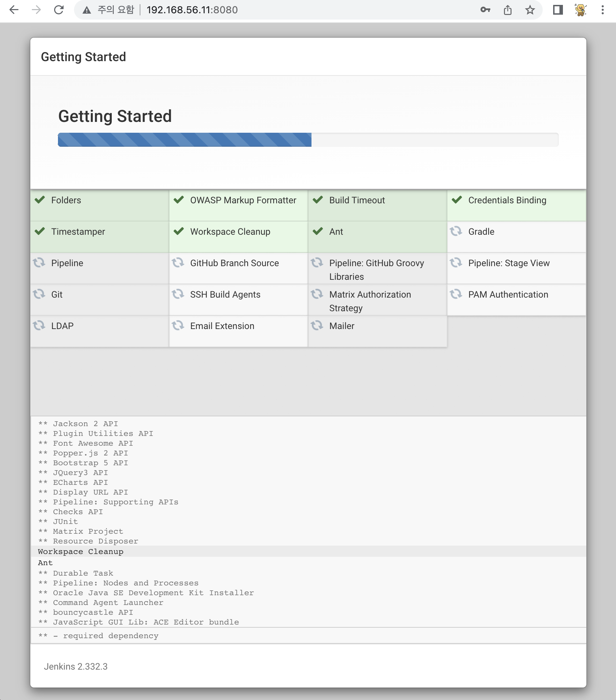Reload the page with the refresh icon
Viewport: 616px width, 700px height.
click(59, 10)
